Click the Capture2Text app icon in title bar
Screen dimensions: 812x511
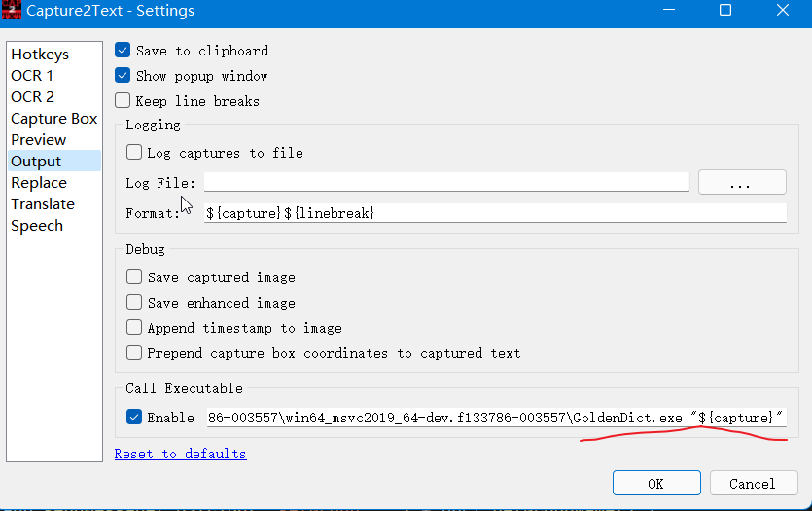(x=12, y=10)
